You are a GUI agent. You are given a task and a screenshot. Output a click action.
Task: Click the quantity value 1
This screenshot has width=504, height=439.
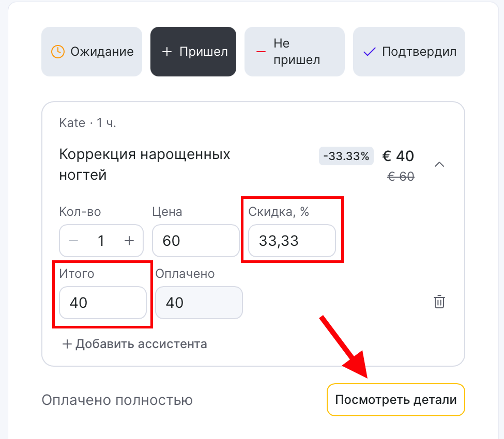(x=101, y=241)
